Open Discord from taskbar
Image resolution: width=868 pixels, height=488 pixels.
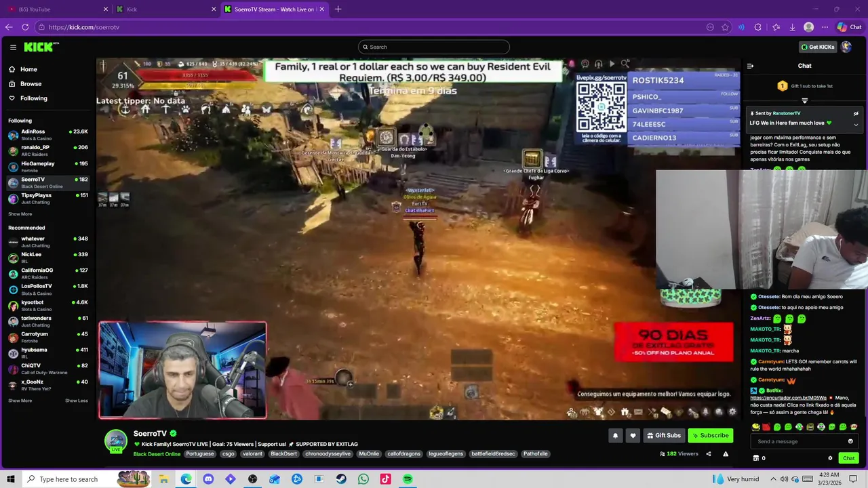click(x=208, y=479)
